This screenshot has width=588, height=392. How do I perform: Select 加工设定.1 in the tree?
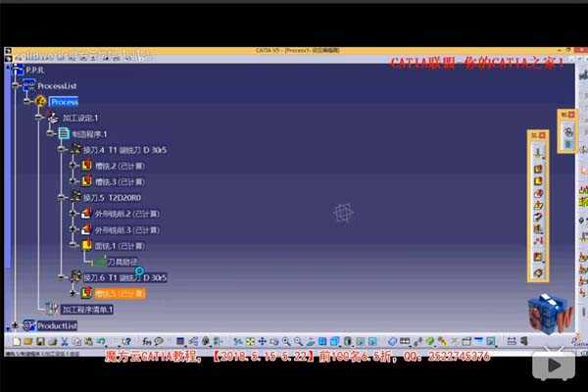(x=80, y=118)
